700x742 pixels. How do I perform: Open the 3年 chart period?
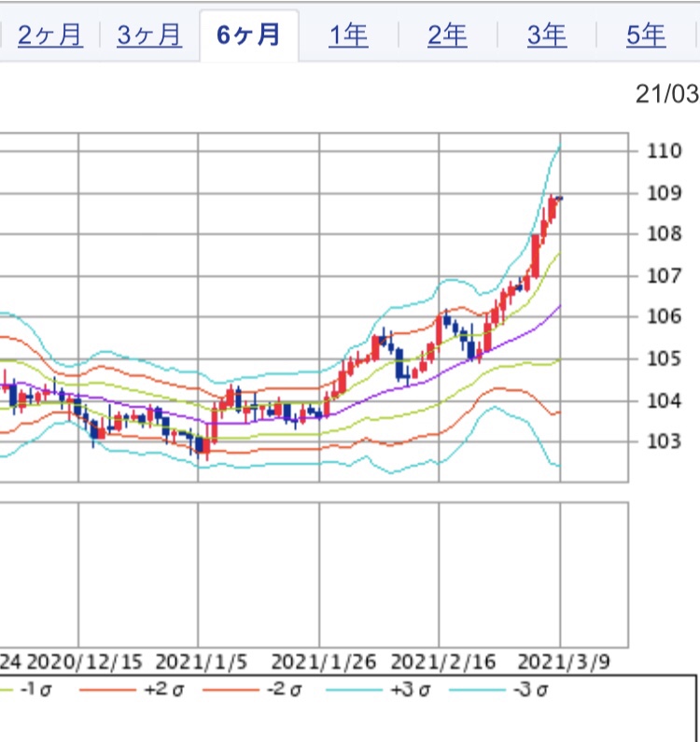(547, 35)
